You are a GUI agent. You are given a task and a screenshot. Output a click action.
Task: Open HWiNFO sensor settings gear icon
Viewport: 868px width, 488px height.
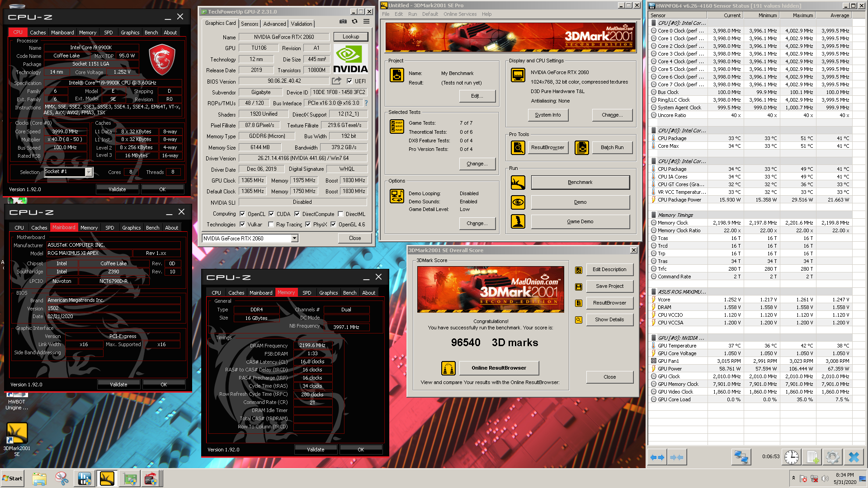click(833, 457)
